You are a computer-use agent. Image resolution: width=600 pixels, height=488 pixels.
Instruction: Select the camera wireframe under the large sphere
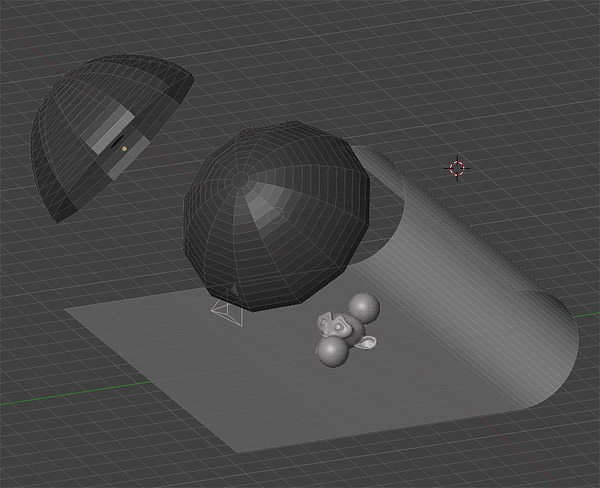(x=228, y=308)
